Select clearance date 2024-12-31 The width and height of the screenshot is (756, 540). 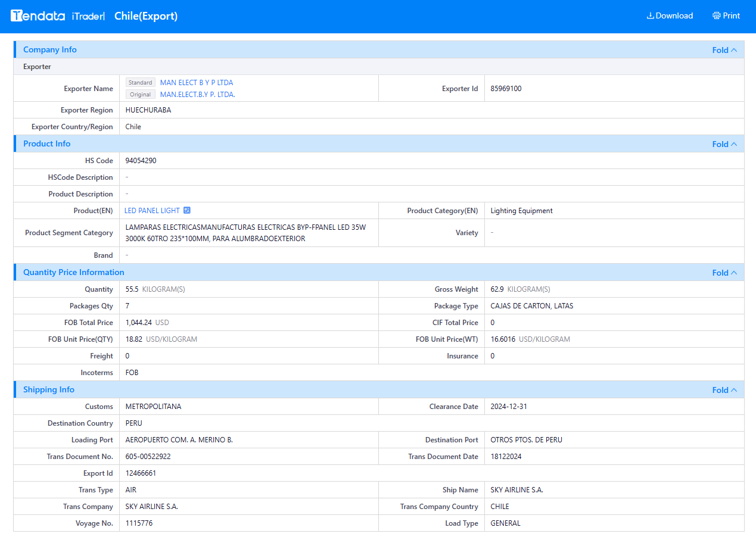coord(509,407)
